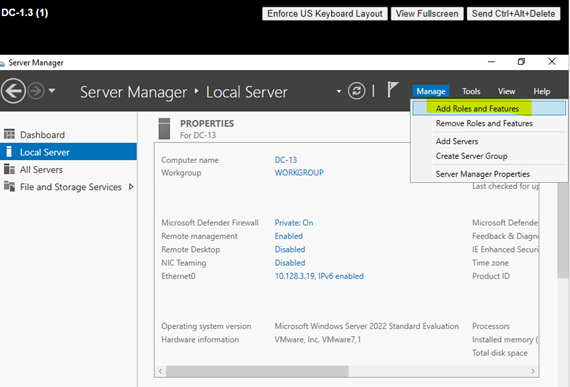The image size is (570, 387).
Task: Open the notifications flag icon
Action: (x=392, y=89)
